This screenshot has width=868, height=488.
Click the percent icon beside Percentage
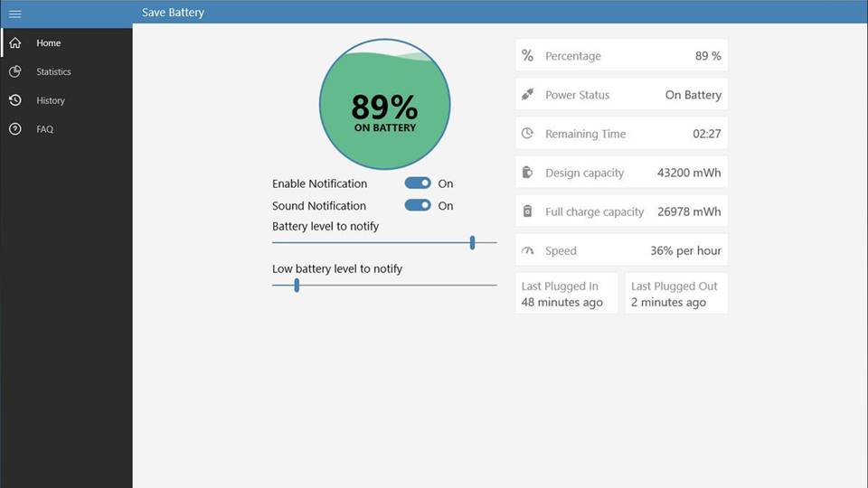click(527, 56)
